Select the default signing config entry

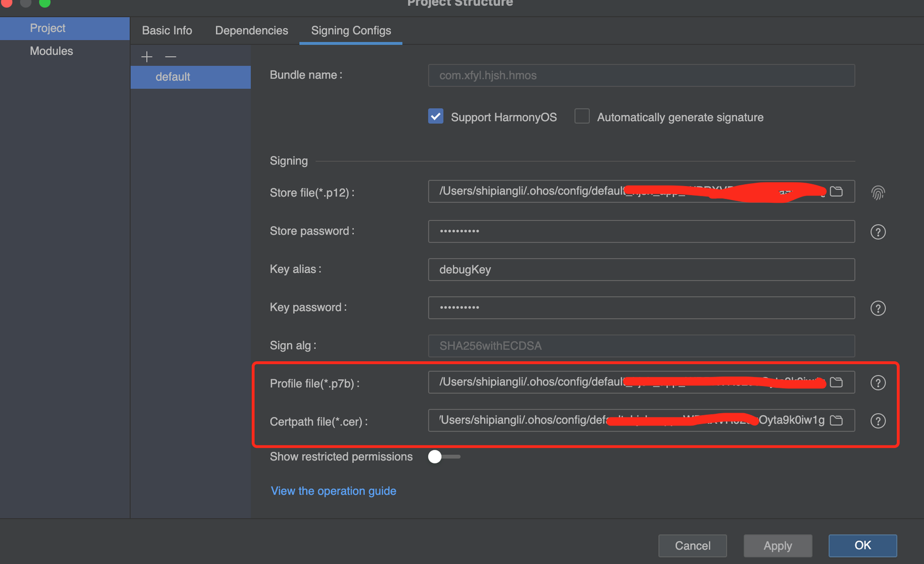click(191, 77)
